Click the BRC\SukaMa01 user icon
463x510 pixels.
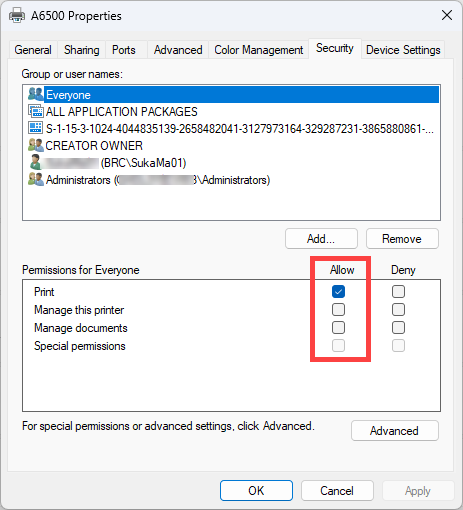coord(35,162)
